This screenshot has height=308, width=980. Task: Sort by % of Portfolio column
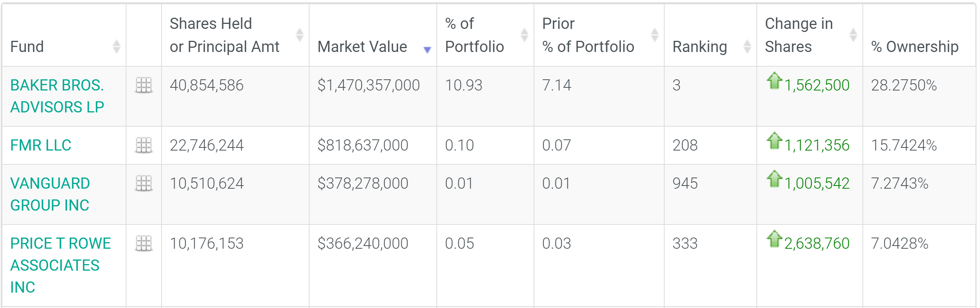tap(524, 35)
